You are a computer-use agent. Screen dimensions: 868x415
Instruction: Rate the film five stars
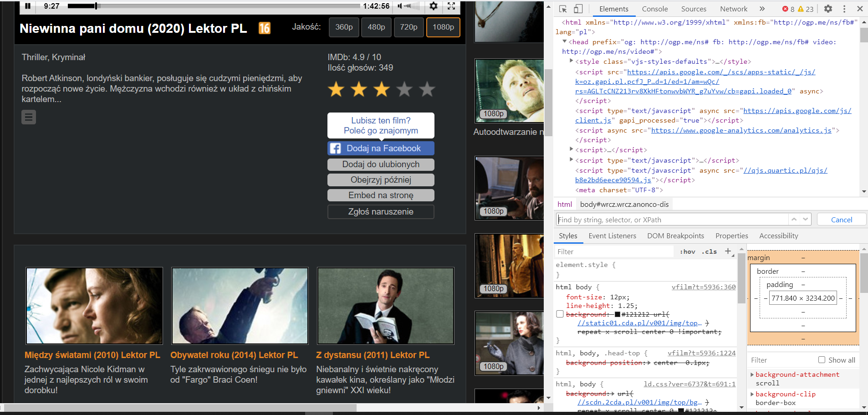pyautogui.click(x=427, y=89)
